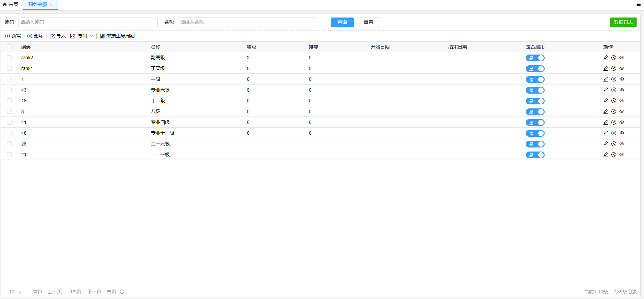Focus the 编码 input field
The width and height of the screenshot is (644, 299).
click(x=88, y=22)
